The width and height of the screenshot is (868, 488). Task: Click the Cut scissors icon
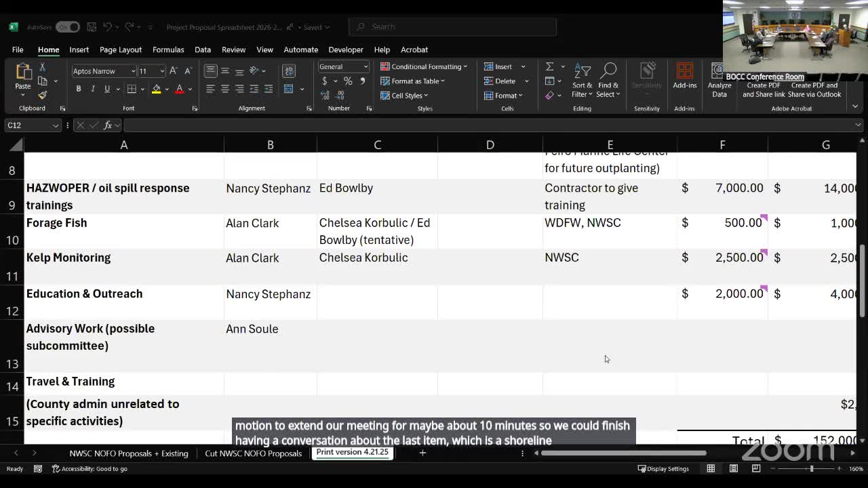[42, 67]
